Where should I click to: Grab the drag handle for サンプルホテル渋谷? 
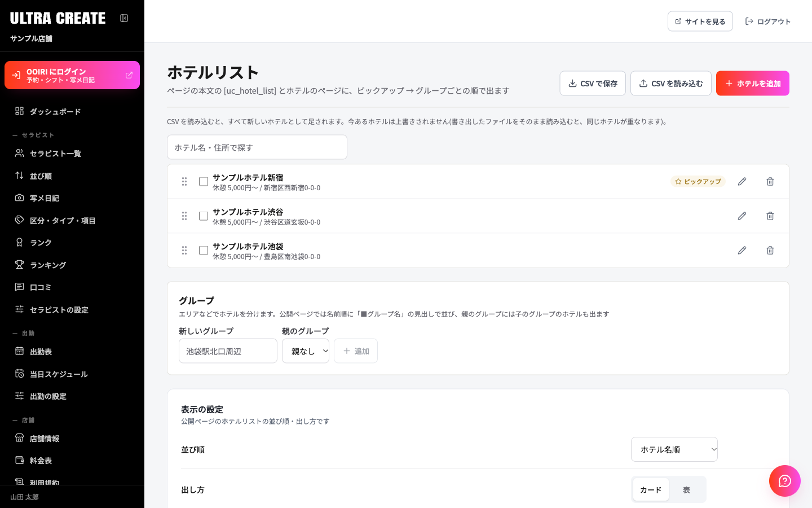click(x=184, y=216)
